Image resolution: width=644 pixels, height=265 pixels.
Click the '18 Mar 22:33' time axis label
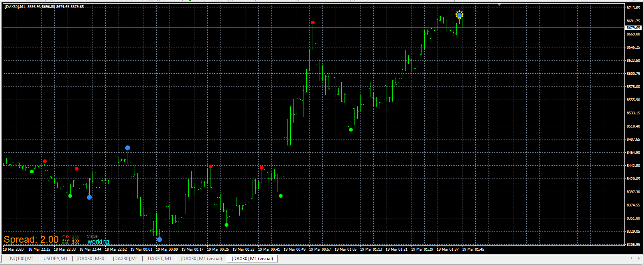click(65, 249)
